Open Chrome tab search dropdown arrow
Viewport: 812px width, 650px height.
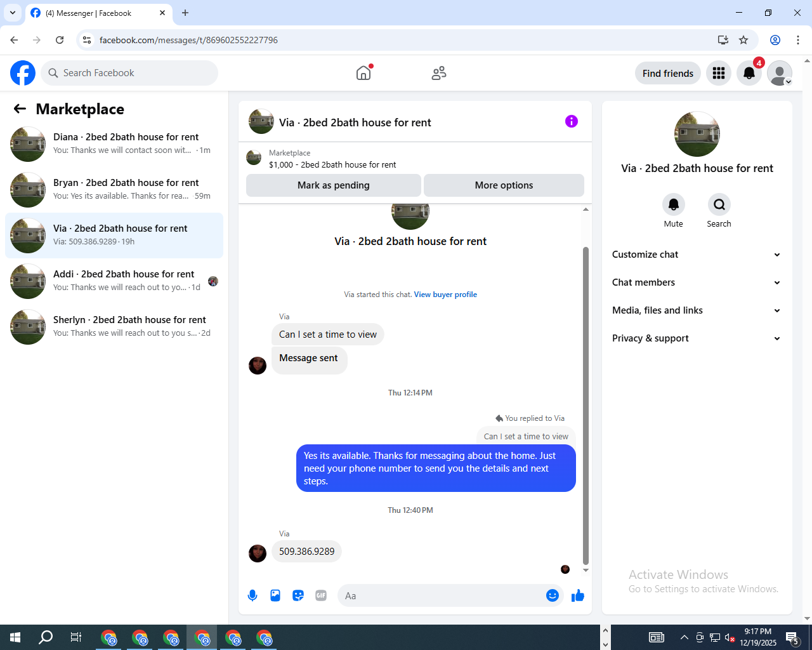pos(12,13)
